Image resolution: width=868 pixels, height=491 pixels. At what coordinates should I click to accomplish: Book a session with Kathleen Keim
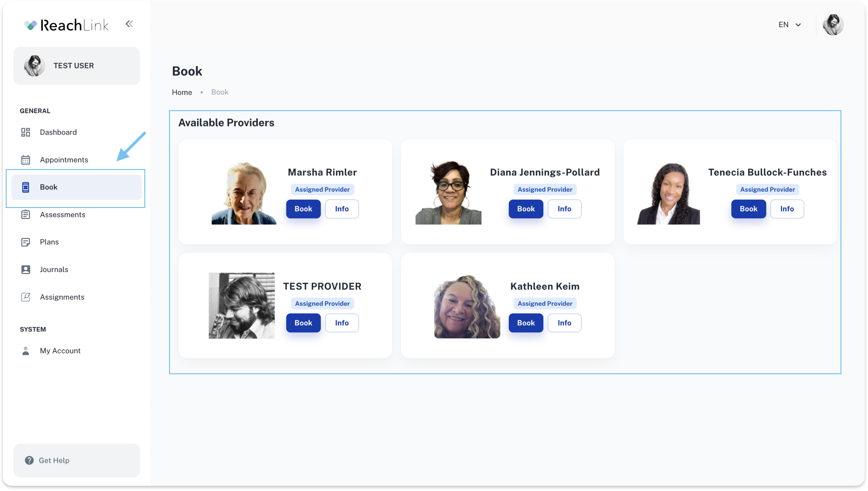tap(526, 323)
